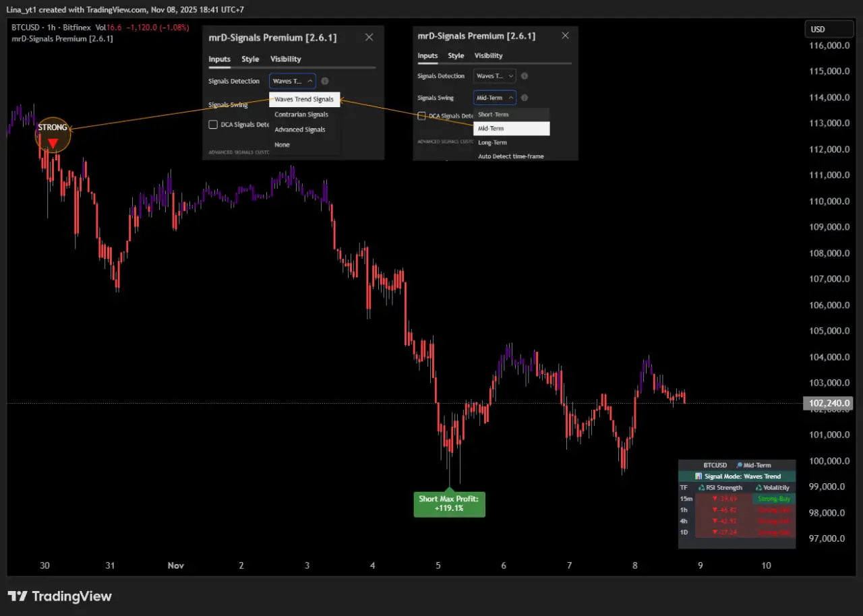Close the left mrD-Signals Premium settings dialog
The width and height of the screenshot is (863, 616).
point(369,37)
